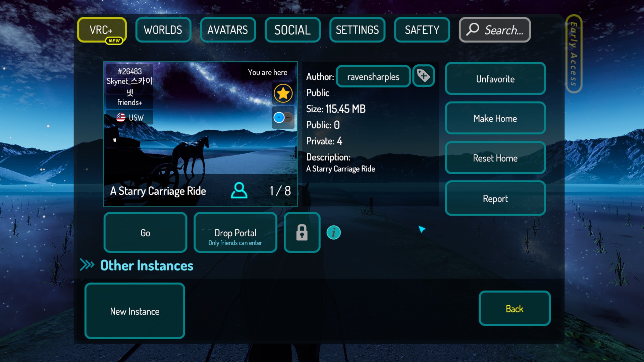Open author ravensharples profile
644x362 pixels.
point(373,76)
